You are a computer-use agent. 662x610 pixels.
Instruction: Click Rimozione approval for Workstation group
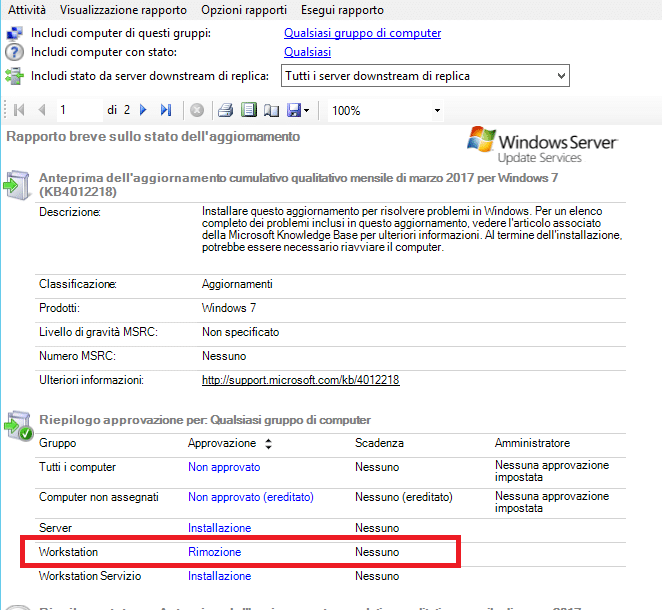pos(214,552)
